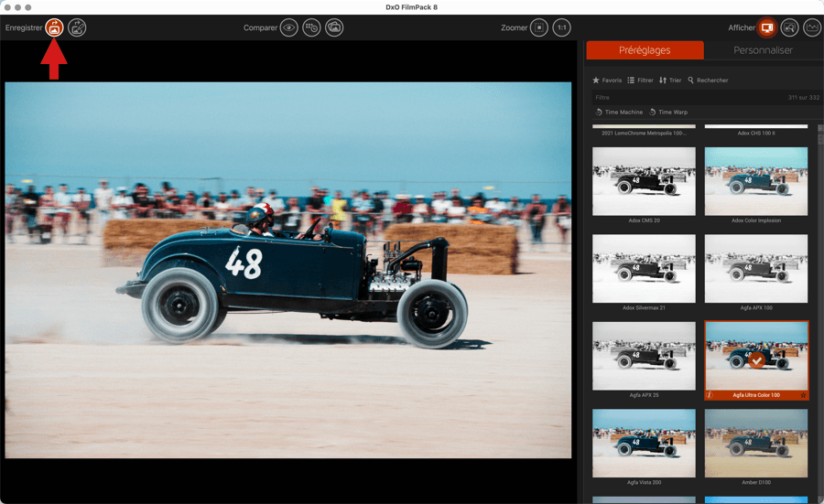Screen dimensions: 824x504
Task: Click the split-view compare icon
Action: pos(311,28)
